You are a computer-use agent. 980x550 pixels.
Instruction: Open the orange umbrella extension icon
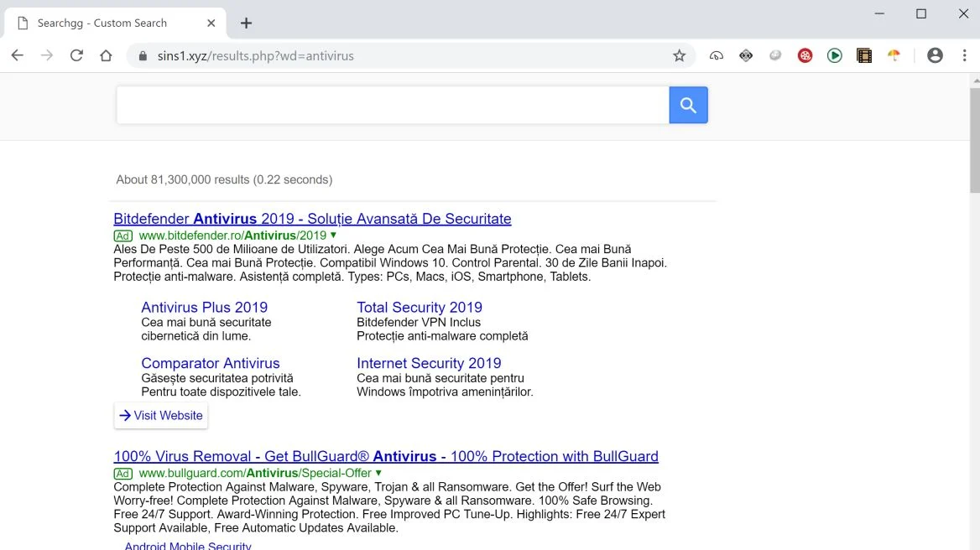[x=894, y=55]
